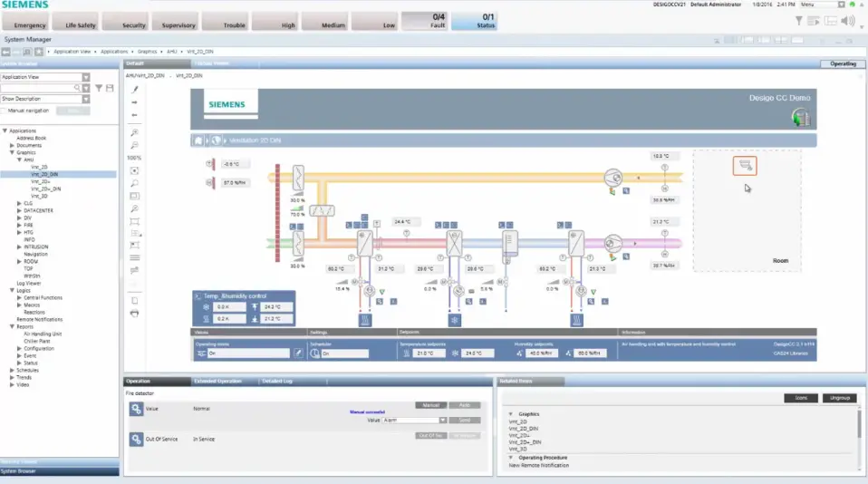Open Vnt_2D+_DIN in Related Items list
This screenshot has width=868, height=484.
click(525, 442)
